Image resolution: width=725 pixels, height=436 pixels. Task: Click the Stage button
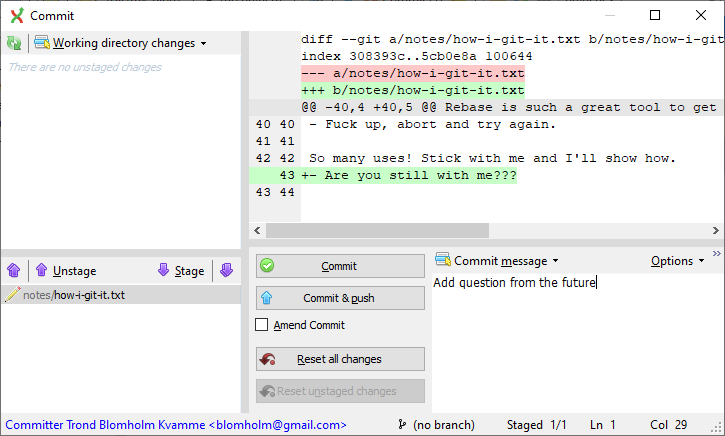coord(181,270)
